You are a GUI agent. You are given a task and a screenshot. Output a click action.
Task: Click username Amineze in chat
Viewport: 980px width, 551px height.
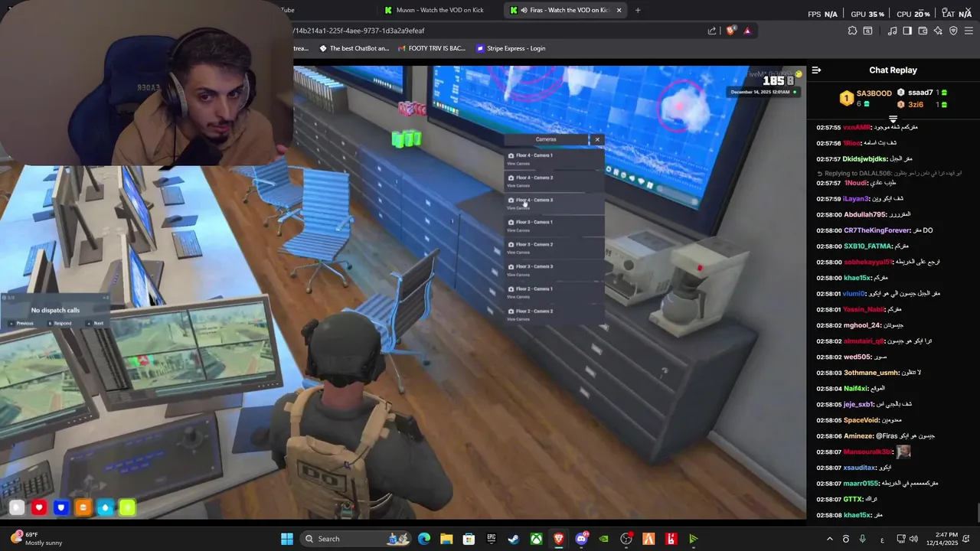(858, 435)
